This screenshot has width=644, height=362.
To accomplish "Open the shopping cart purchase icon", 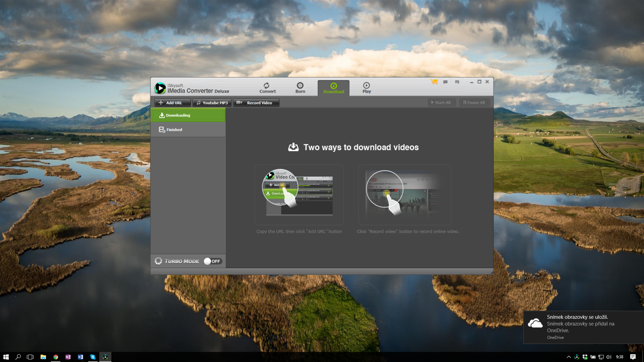I will point(434,82).
